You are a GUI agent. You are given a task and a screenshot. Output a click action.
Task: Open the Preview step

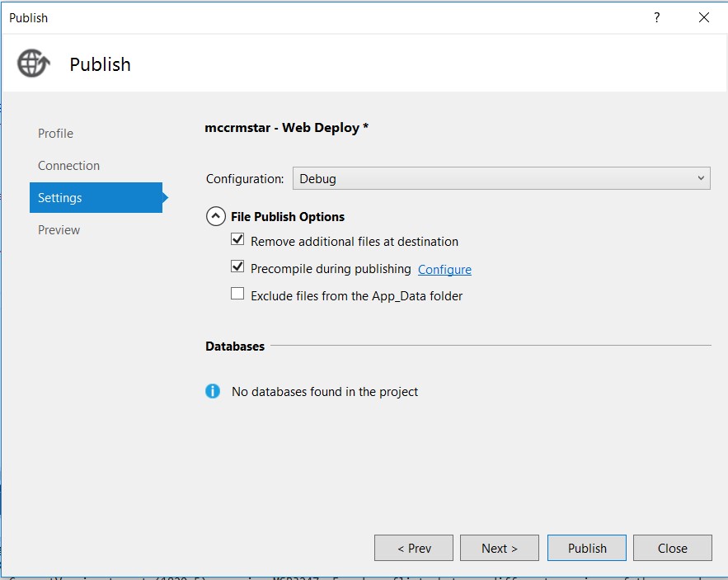pos(59,230)
